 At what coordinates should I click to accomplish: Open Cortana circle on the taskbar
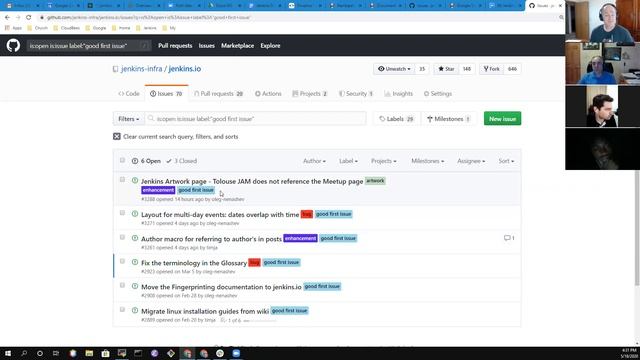(40, 353)
